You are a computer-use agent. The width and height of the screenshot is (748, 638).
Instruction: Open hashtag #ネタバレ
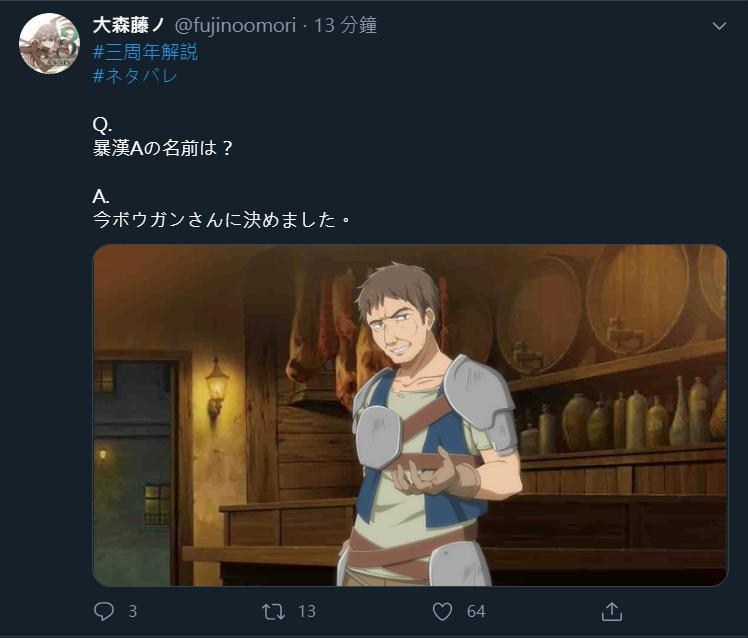pos(135,75)
